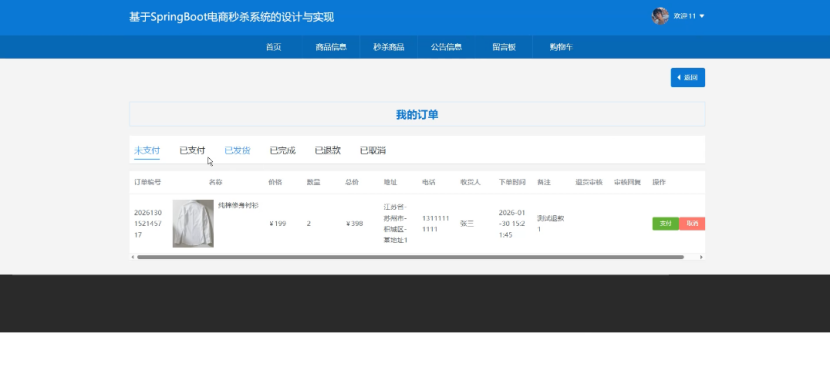Screen dimensions: 830x391
Task: Open the white shirt product thumbnail
Action: click(193, 223)
